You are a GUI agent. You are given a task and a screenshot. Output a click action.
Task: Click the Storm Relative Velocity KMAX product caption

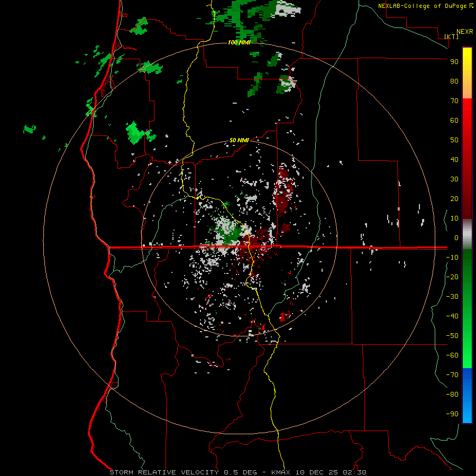tap(237, 472)
